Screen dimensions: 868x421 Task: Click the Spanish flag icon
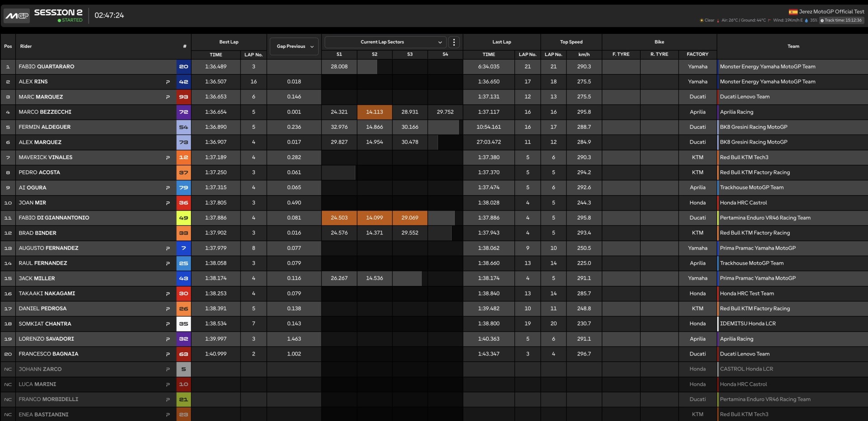coord(793,12)
